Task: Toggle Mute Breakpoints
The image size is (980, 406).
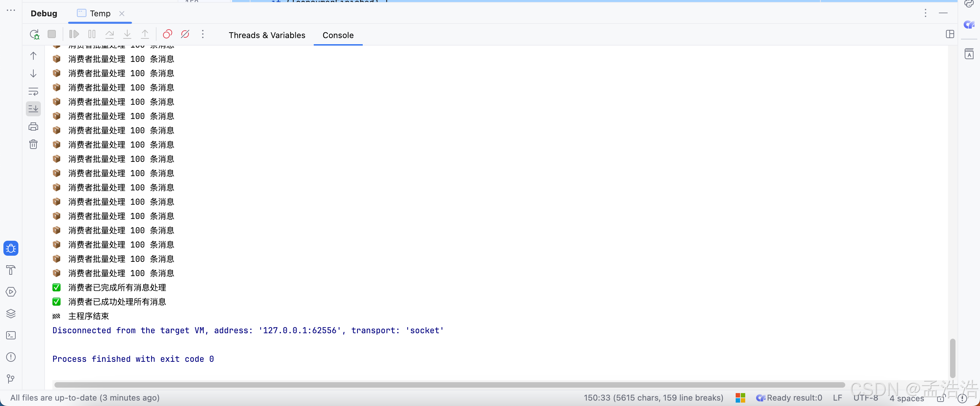Action: pyautogui.click(x=185, y=35)
